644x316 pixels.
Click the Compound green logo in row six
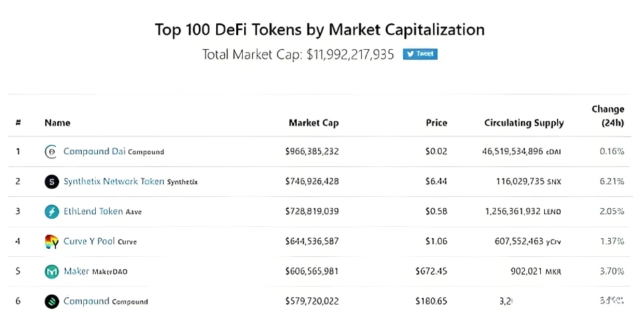pos(52,301)
